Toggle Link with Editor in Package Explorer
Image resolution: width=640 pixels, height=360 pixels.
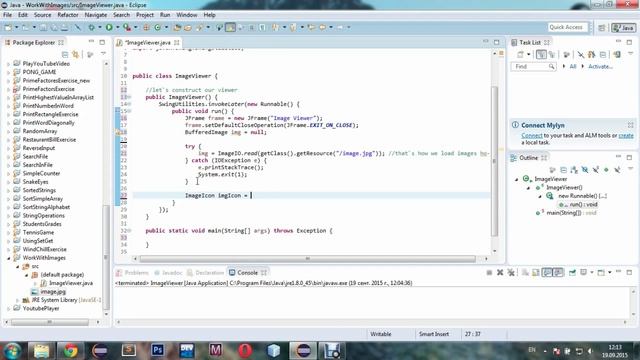pyautogui.click(x=76, y=54)
